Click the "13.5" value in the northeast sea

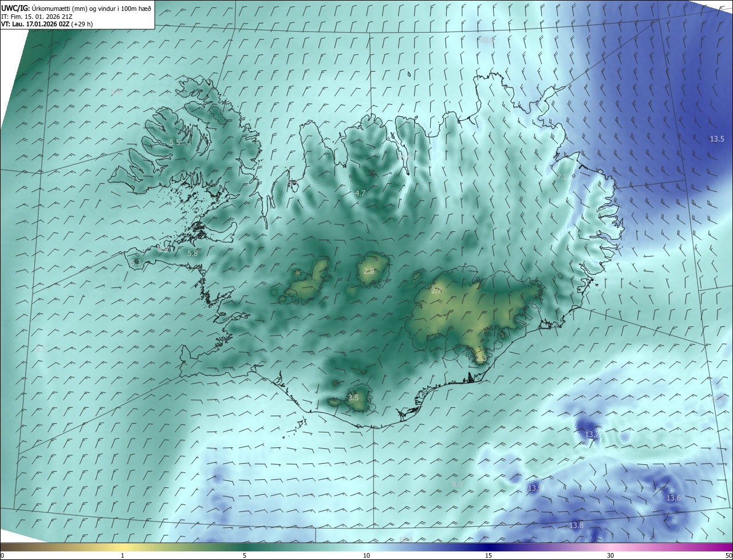point(717,139)
